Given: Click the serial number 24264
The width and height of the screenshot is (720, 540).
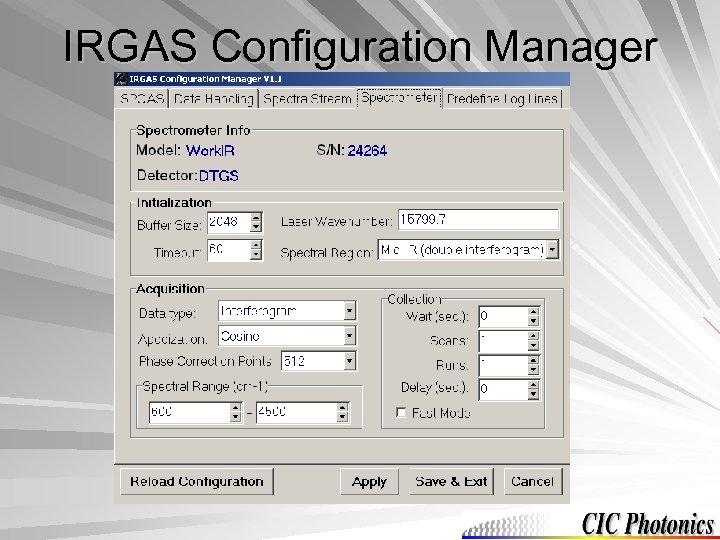Looking at the screenshot, I should pos(367,151).
